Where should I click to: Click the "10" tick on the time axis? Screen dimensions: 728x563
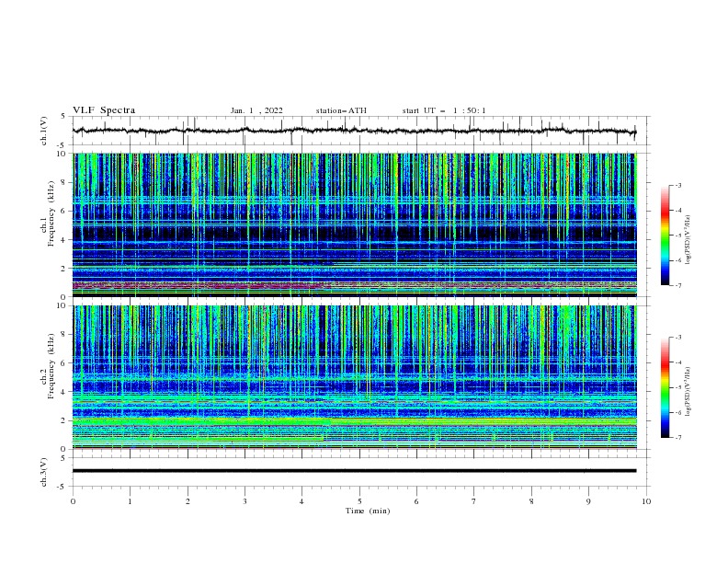pos(646,501)
